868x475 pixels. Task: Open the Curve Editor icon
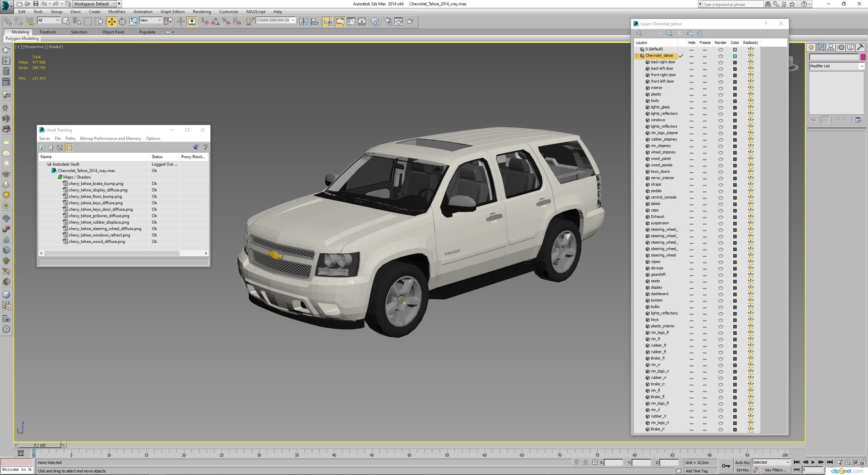(351, 21)
